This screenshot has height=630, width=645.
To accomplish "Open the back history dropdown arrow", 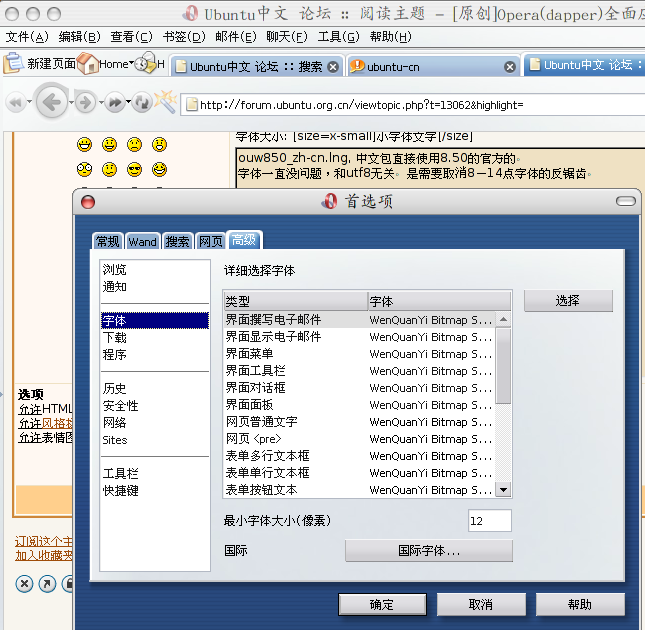I will coord(71,102).
